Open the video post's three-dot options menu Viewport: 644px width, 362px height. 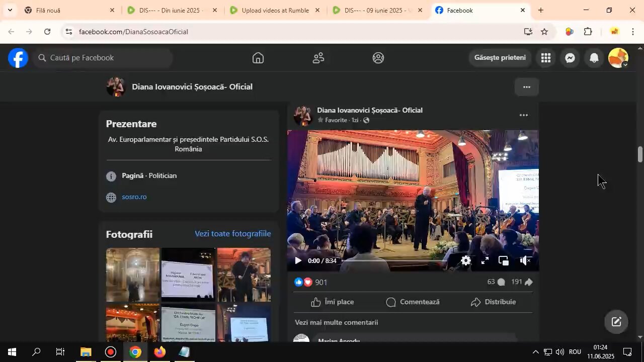click(524, 115)
